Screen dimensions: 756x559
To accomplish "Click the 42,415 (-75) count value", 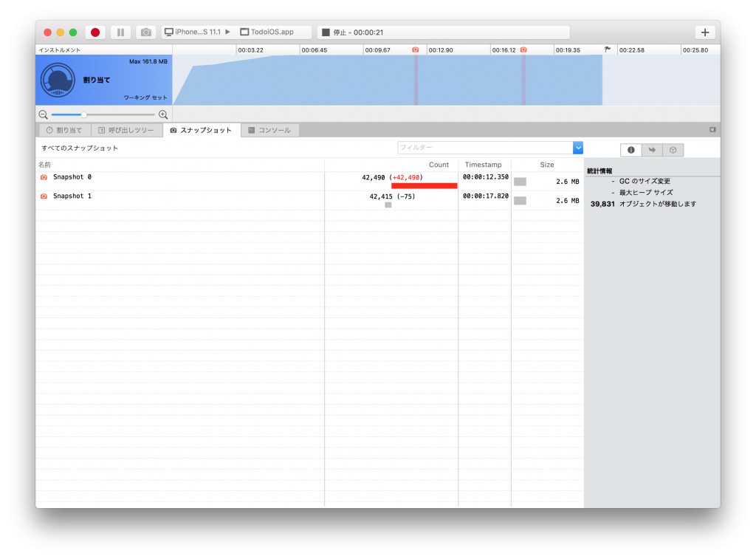I will (392, 196).
